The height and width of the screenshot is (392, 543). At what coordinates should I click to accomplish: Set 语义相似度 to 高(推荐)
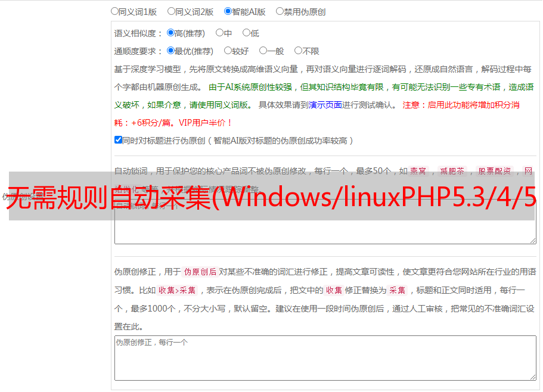[170, 33]
